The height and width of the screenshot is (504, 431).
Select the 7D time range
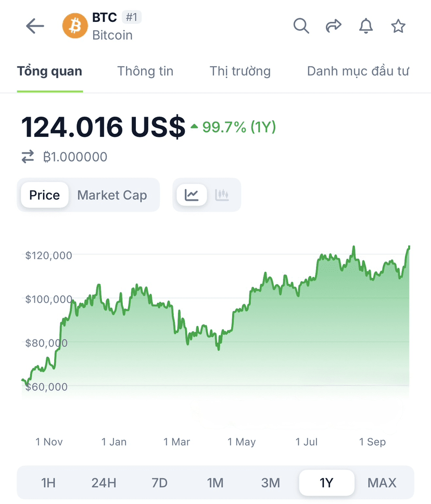click(x=159, y=483)
